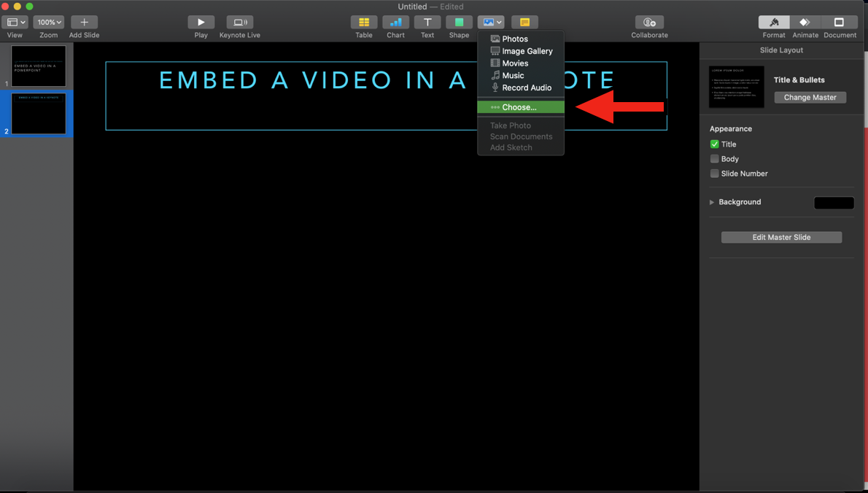Open the View dropdown menu
The width and height of the screenshot is (868, 493).
tap(15, 23)
